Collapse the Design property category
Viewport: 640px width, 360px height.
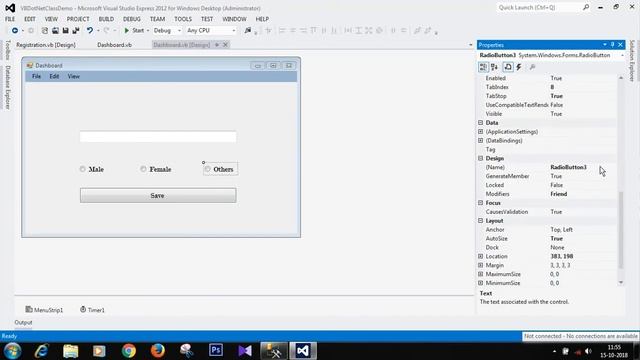pos(480,158)
